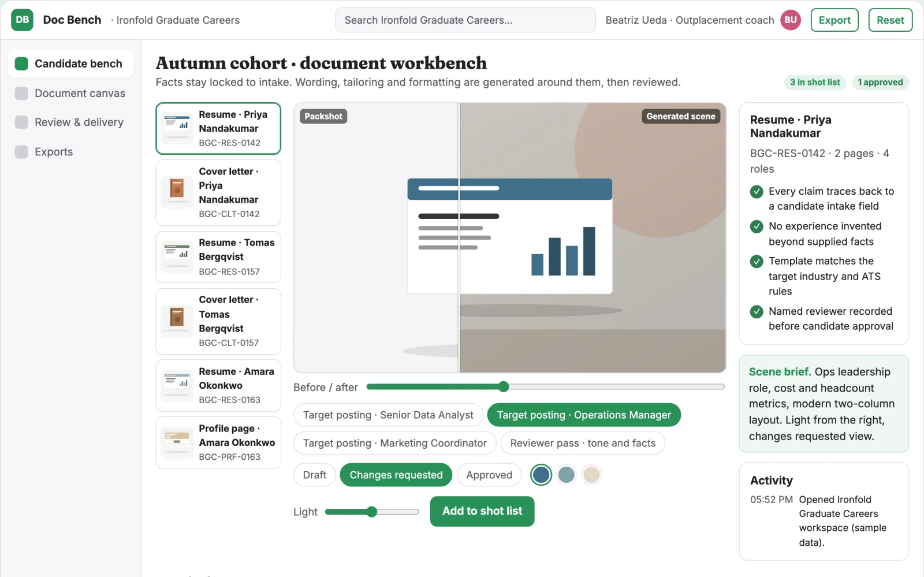This screenshot has height=577, width=924.
Task: Set status to Draft
Action: tap(315, 475)
